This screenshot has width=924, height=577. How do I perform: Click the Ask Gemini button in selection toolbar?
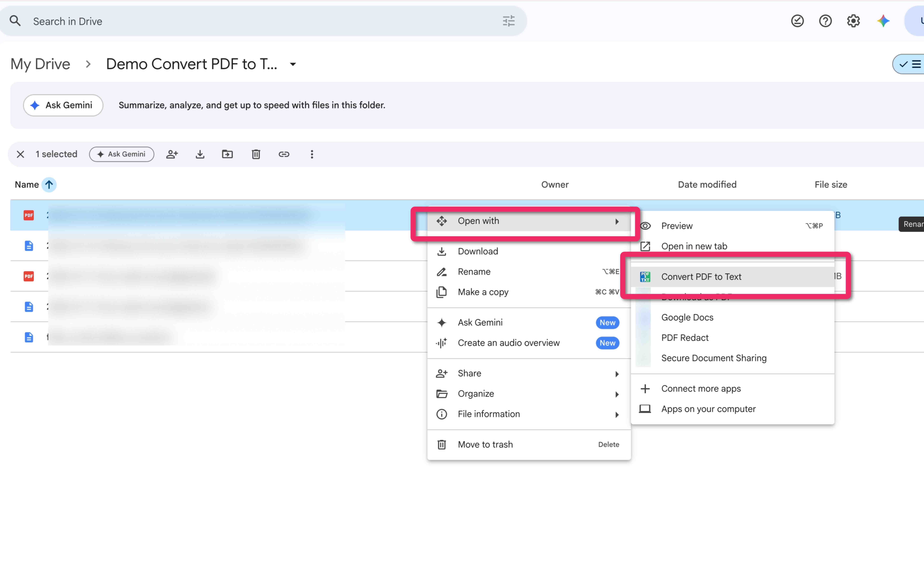pos(121,154)
